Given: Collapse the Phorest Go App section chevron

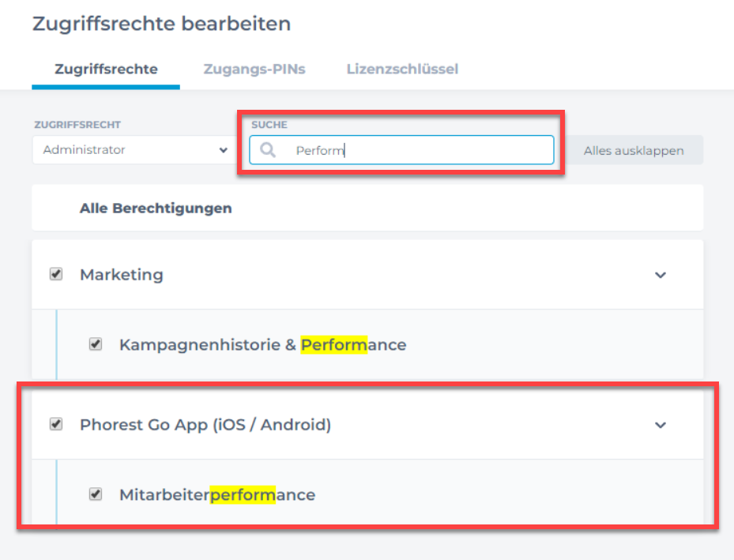Looking at the screenshot, I should click(x=660, y=425).
